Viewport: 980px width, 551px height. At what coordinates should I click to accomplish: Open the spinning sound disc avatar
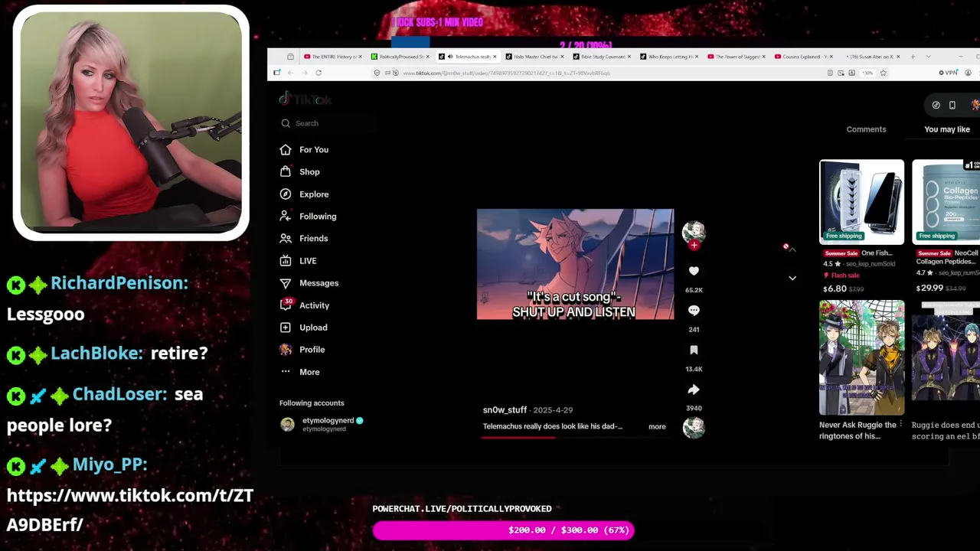click(x=694, y=427)
